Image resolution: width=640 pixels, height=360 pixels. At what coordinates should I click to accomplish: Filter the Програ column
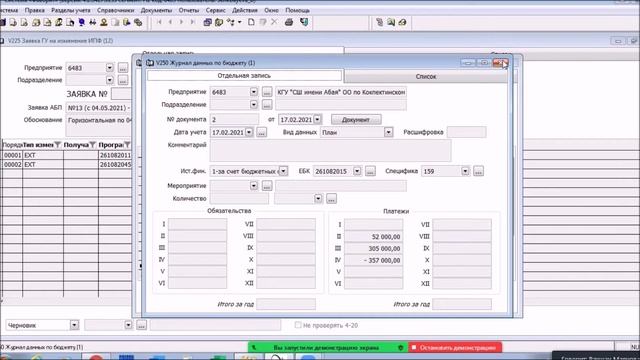click(x=127, y=144)
